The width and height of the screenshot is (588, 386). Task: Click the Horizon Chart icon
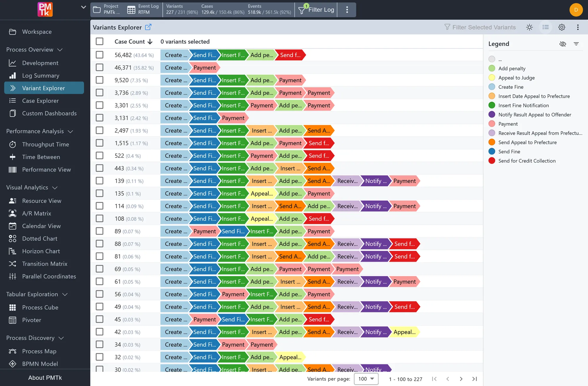(13, 251)
